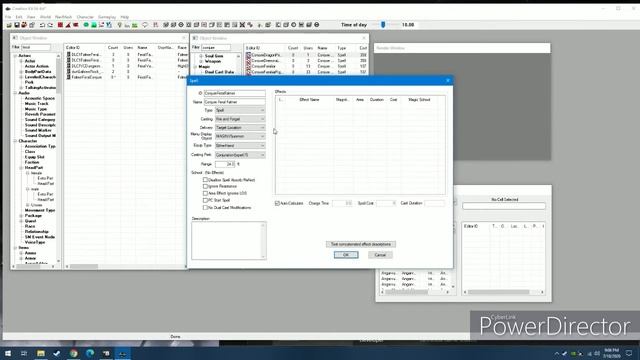The image size is (640, 360).
Task: Click Cancel in the Spell dialog
Action: click(380, 255)
